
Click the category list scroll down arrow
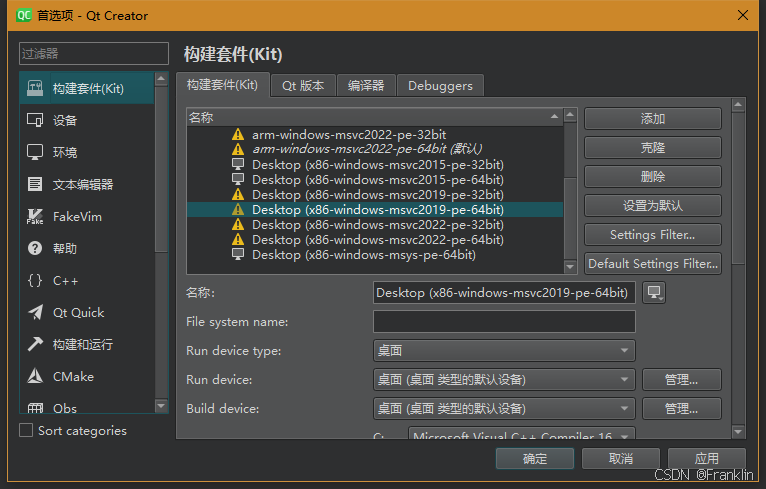(x=161, y=405)
